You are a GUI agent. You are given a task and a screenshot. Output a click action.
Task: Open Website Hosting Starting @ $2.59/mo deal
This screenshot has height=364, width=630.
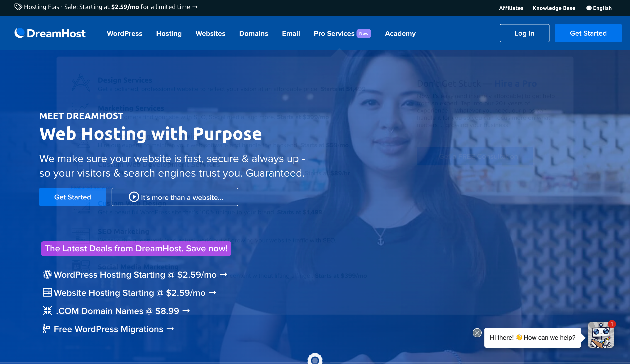click(129, 293)
